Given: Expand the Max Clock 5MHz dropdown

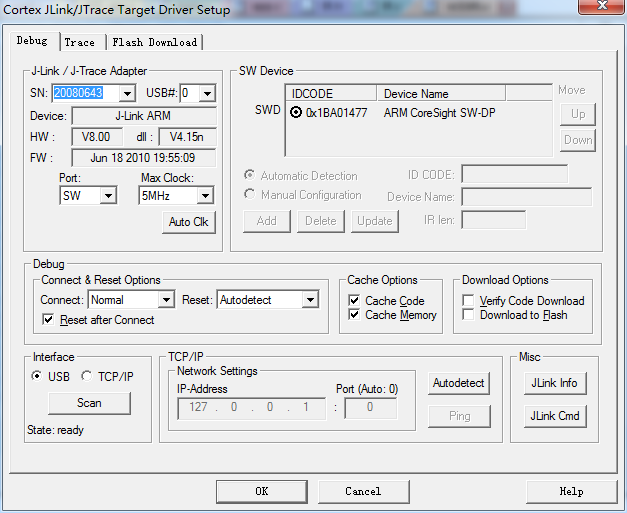Looking at the screenshot, I should point(205,196).
